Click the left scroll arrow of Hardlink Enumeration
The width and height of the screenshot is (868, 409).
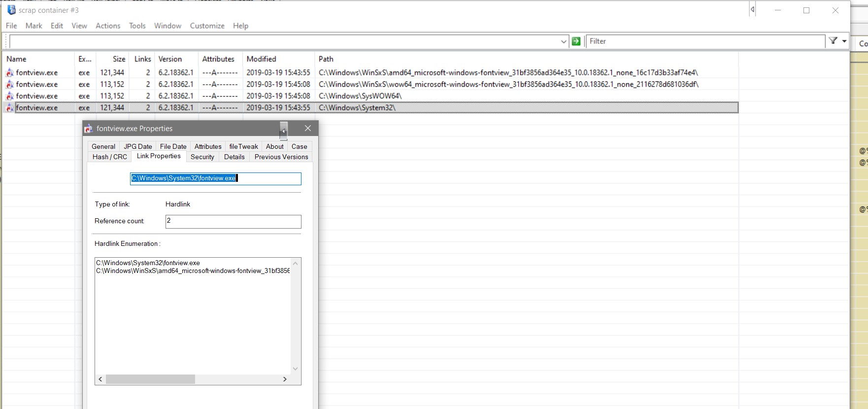tap(100, 379)
